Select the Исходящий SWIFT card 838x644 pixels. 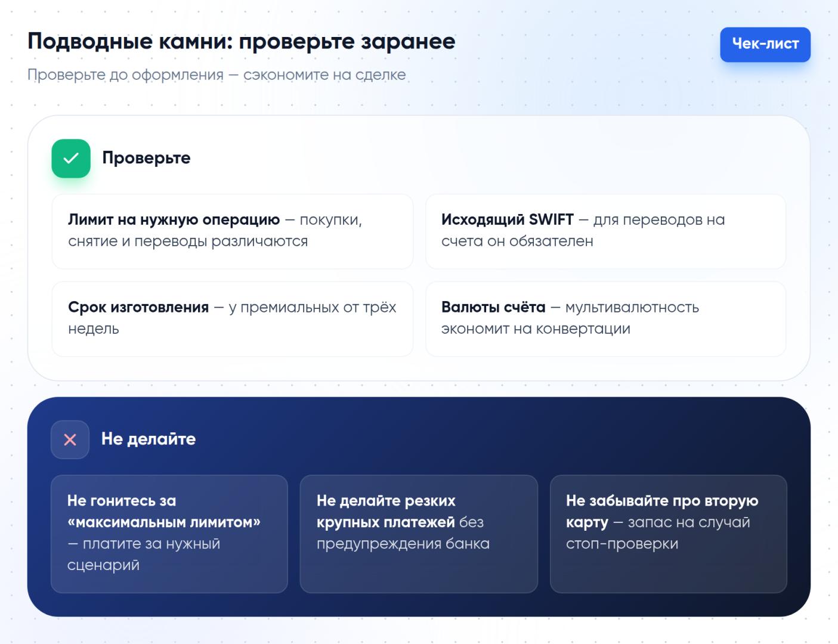point(605,231)
